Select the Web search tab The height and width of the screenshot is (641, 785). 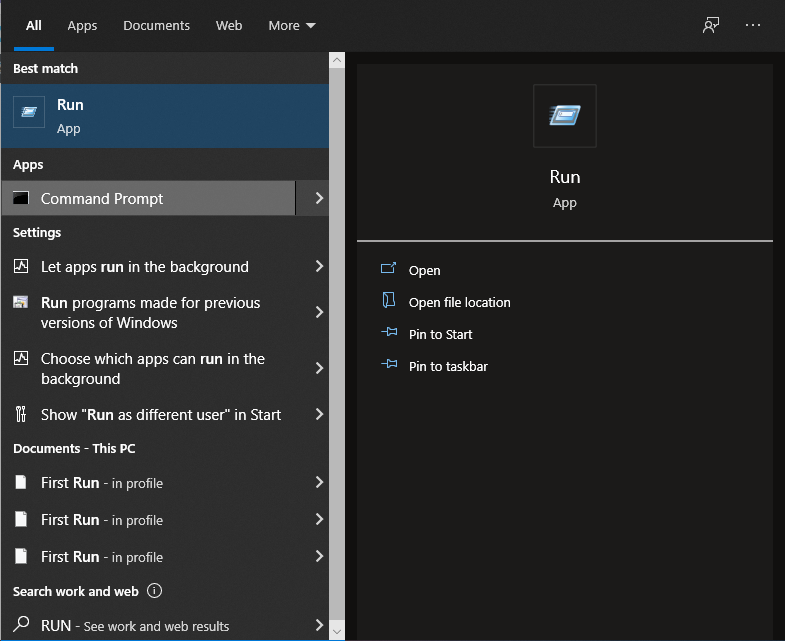coord(229,26)
